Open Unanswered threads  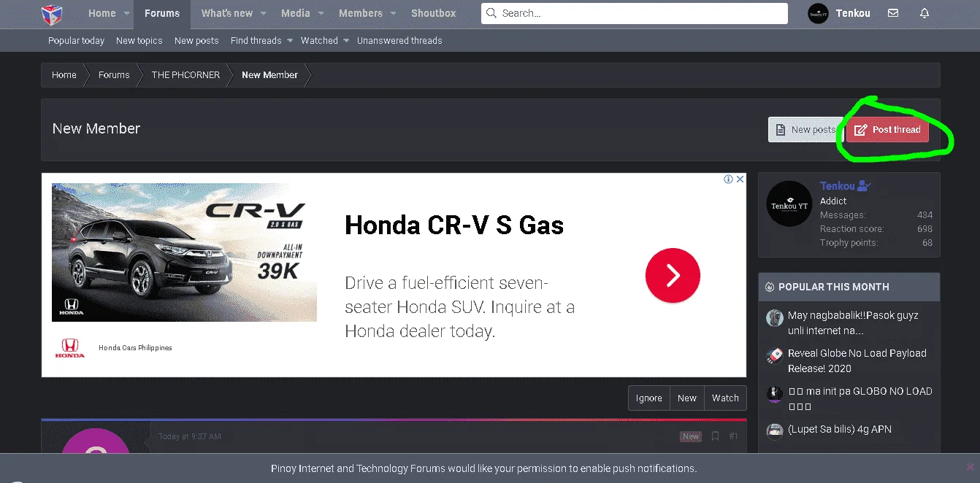(x=399, y=41)
